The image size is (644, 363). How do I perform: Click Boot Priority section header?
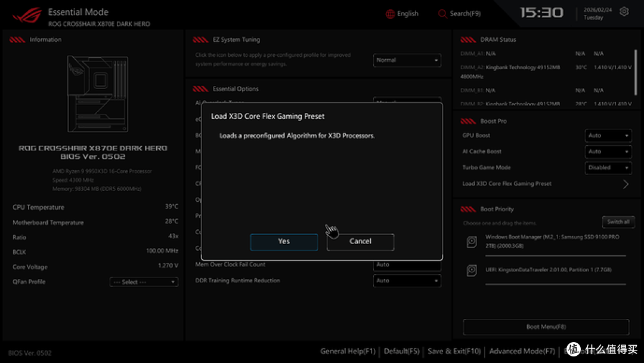pos(497,209)
